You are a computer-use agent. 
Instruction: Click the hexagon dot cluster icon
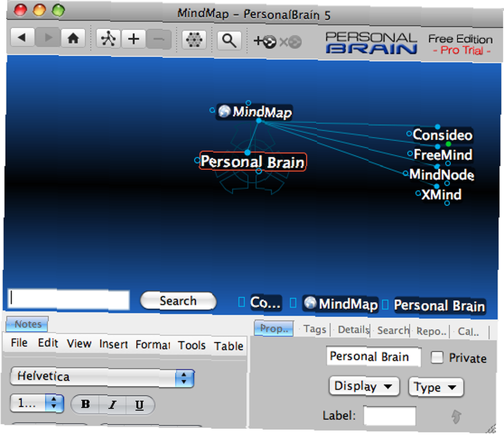click(194, 40)
